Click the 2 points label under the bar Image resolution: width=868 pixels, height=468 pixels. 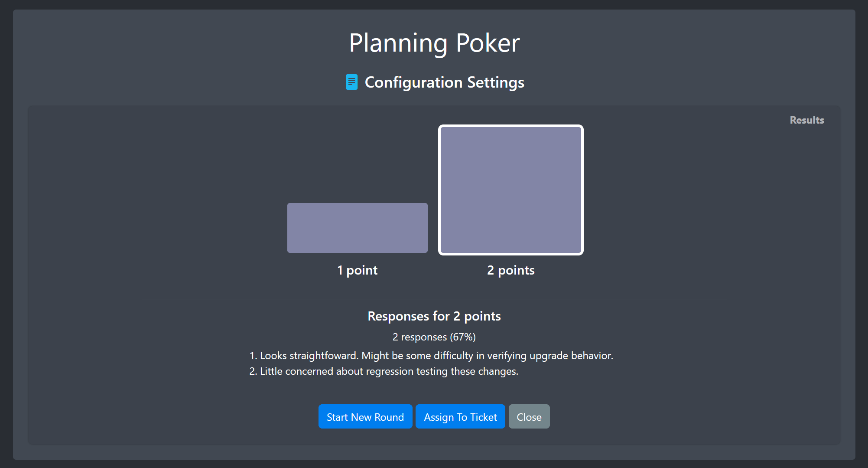511,270
